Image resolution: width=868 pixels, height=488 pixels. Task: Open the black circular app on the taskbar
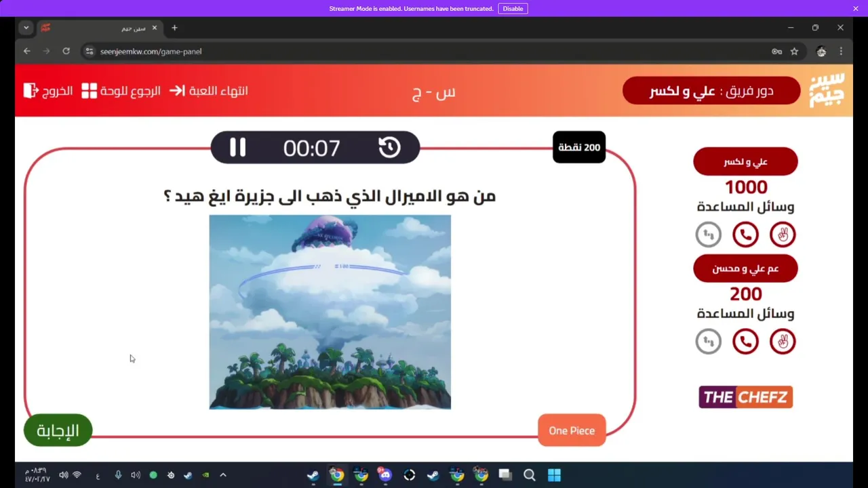410,475
